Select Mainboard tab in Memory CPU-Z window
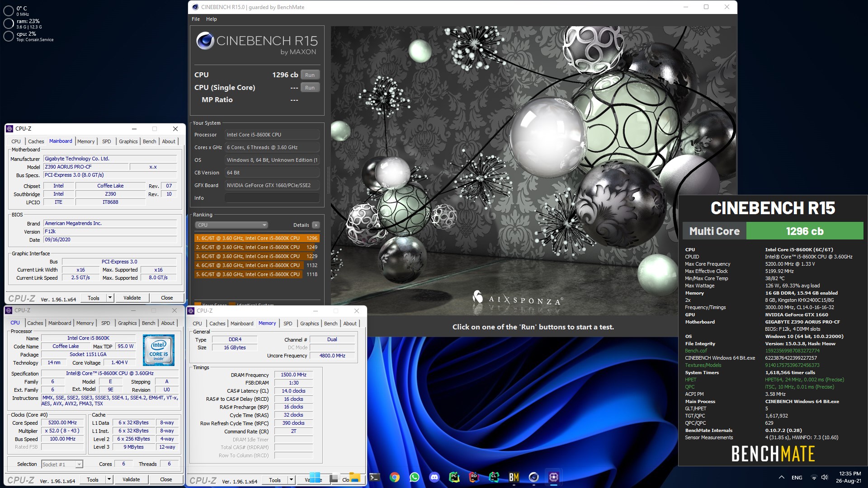868x488 pixels. (242, 324)
